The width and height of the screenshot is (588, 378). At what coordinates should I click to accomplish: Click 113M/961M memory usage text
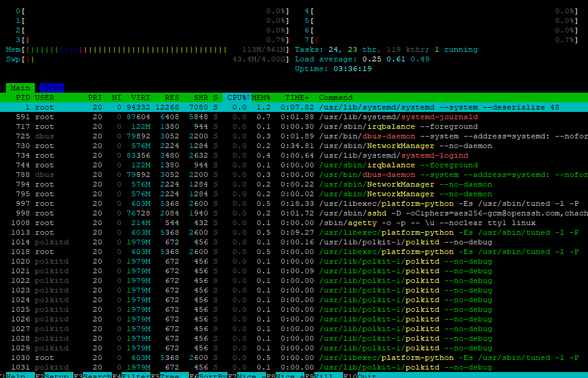coord(264,49)
